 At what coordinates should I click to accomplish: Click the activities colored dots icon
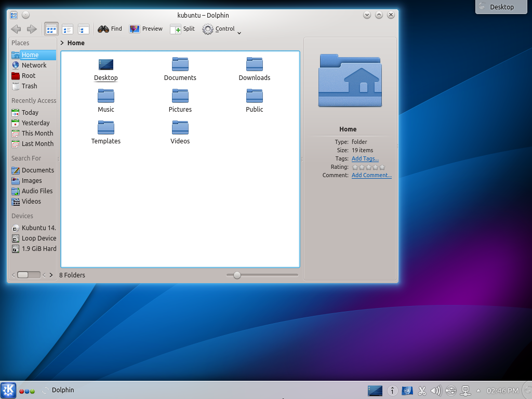click(27, 391)
